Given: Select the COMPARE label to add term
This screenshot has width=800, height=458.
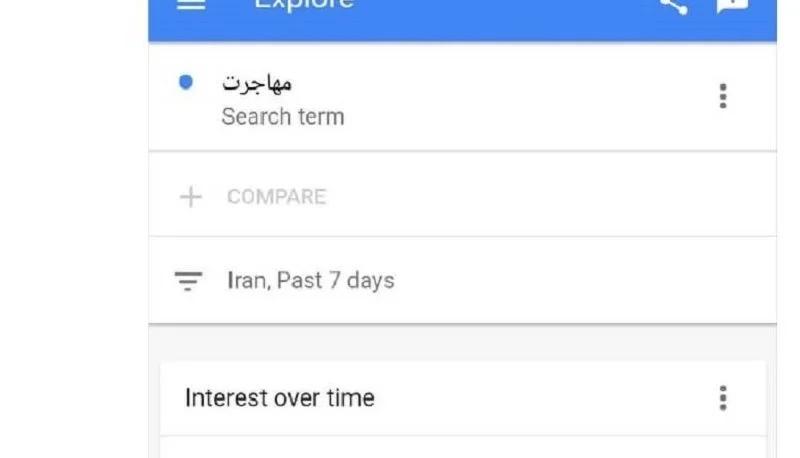Looking at the screenshot, I should click(277, 197).
